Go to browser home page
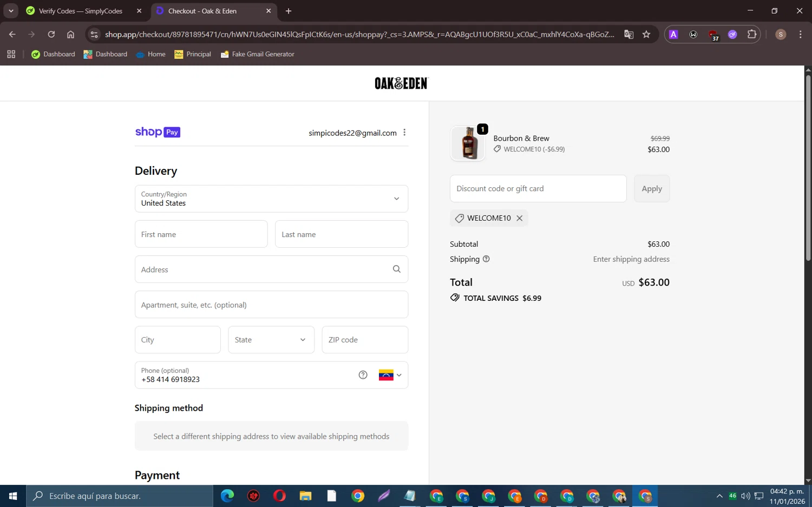The image size is (812, 507). point(70,34)
